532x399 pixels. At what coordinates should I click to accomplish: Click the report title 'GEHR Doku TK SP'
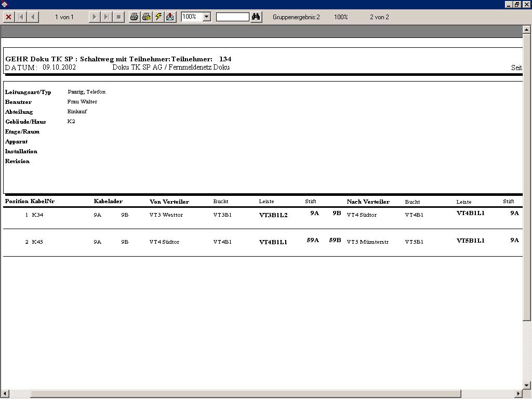(39, 59)
